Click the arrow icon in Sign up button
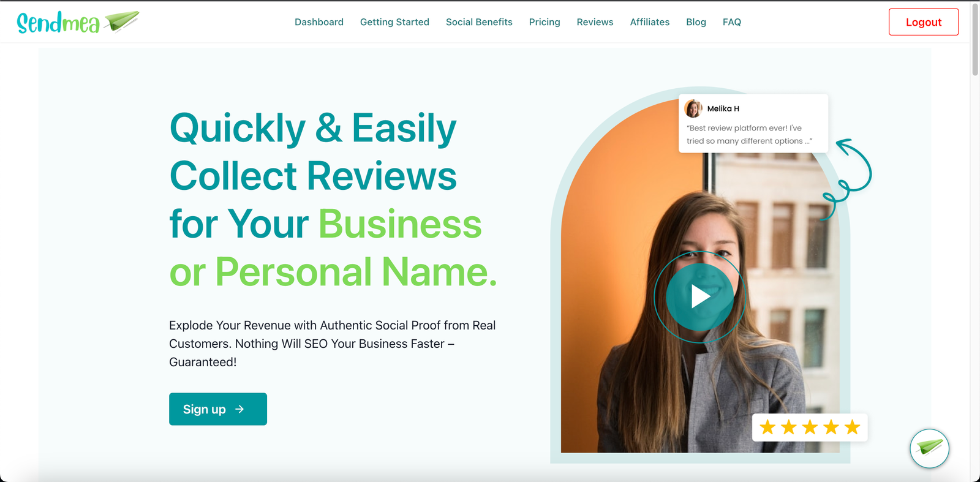The height and width of the screenshot is (482, 980). tap(239, 409)
